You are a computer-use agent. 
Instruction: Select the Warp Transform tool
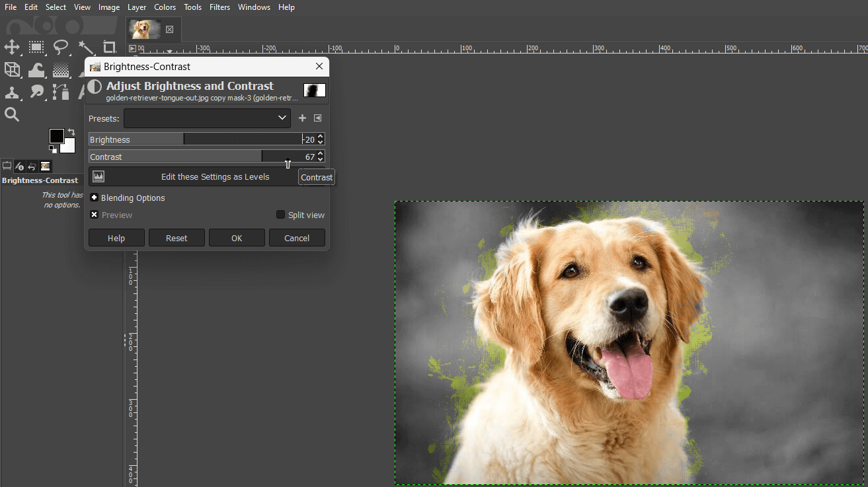pyautogui.click(x=36, y=69)
